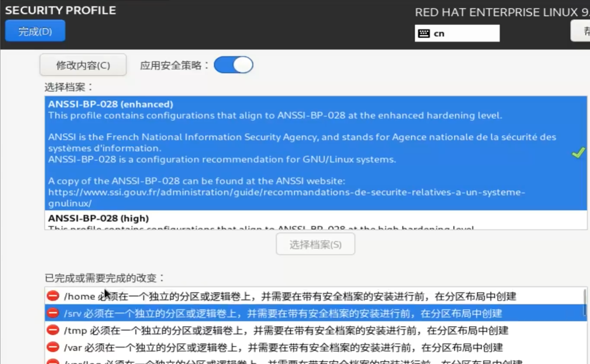Toggle the 应用安全策略 switch off
Viewport: 590px width, 364px height.
click(x=233, y=65)
